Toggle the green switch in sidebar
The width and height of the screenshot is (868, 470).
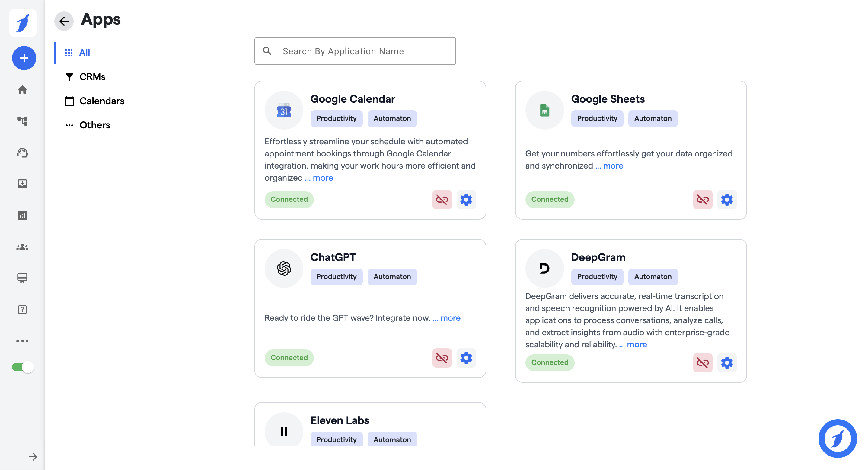(x=23, y=367)
